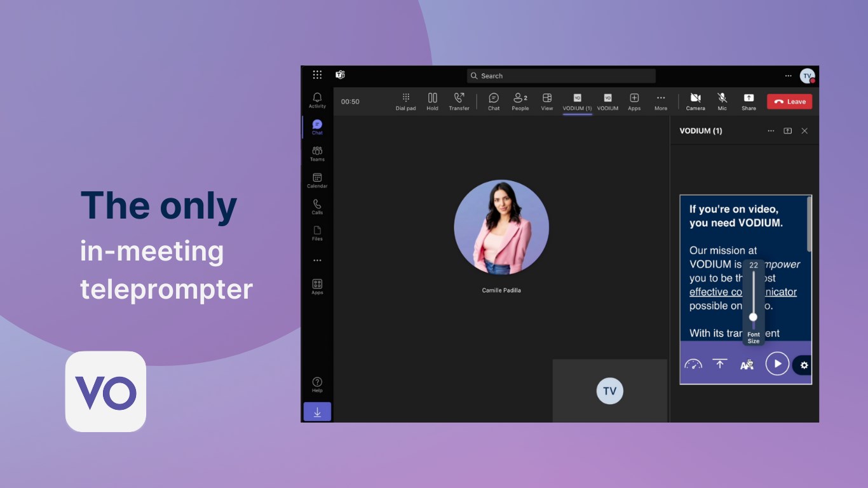Open Teams in the left sidebar
This screenshot has width=868, height=488.
[317, 154]
